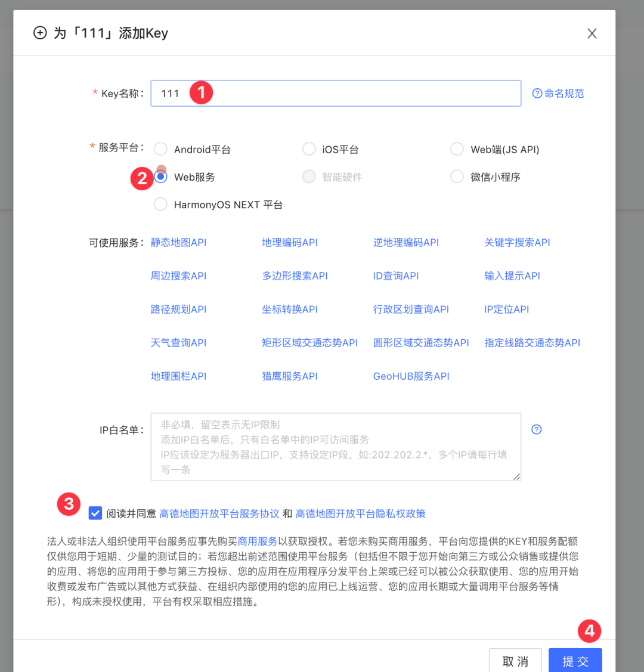Click the IP白名单 textarea resize handle

click(x=517, y=476)
